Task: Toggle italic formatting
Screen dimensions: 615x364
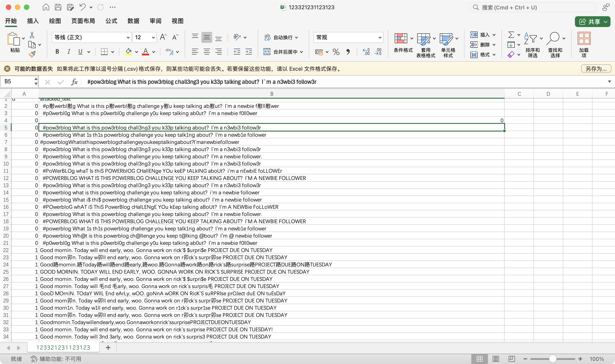Action: pyautogui.click(x=69, y=52)
